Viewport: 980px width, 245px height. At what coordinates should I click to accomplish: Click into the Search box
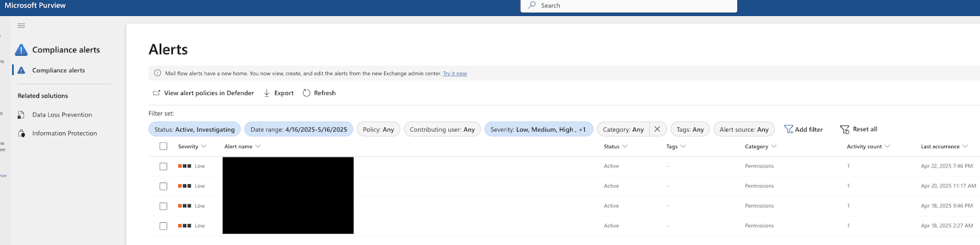[629, 6]
